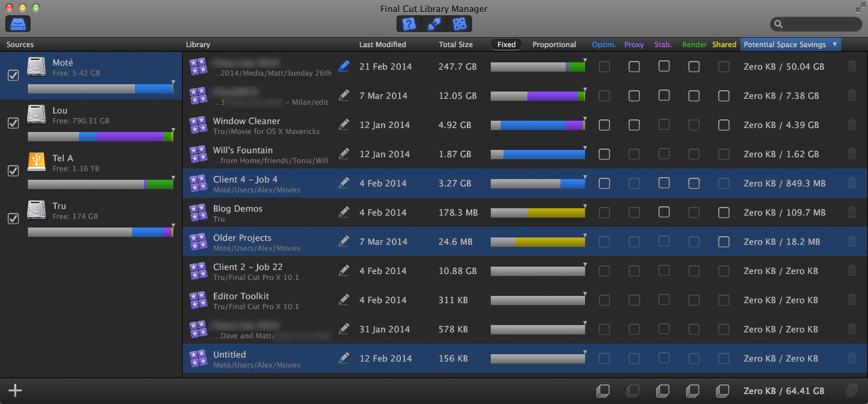Click triangle marker on Older Projects size bar
The image size is (868, 404).
584,235
